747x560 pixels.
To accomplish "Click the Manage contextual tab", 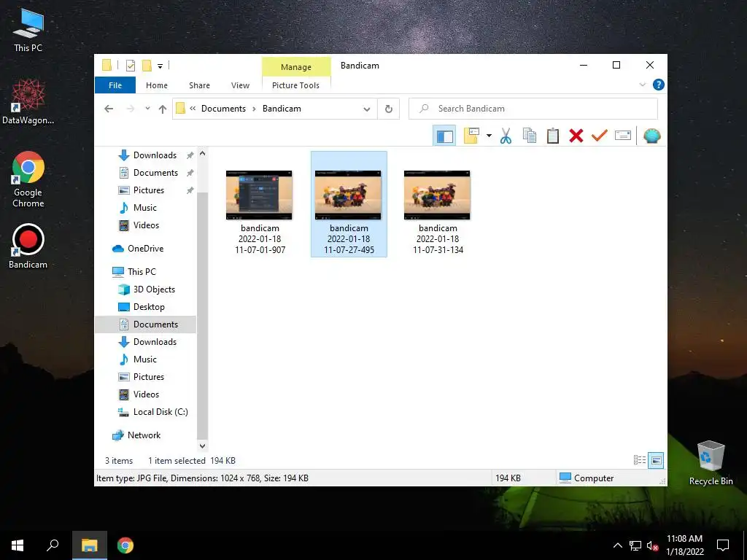I will click(296, 67).
